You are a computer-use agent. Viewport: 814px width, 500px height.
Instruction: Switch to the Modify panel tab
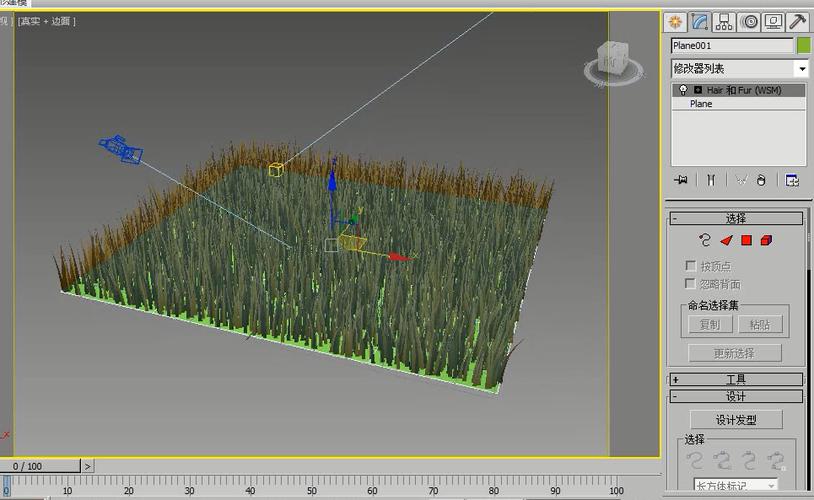pyautogui.click(x=700, y=22)
